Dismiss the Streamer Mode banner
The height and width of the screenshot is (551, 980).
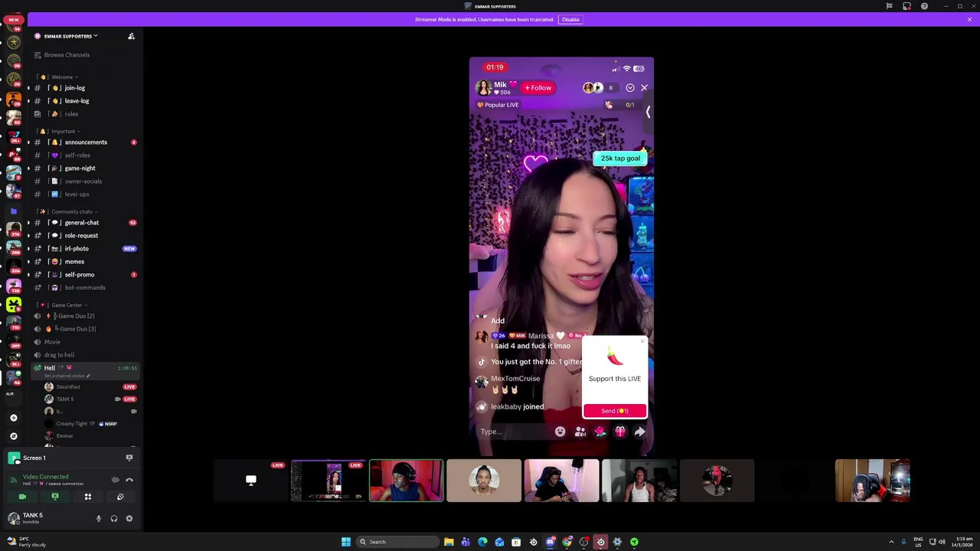tap(969, 19)
